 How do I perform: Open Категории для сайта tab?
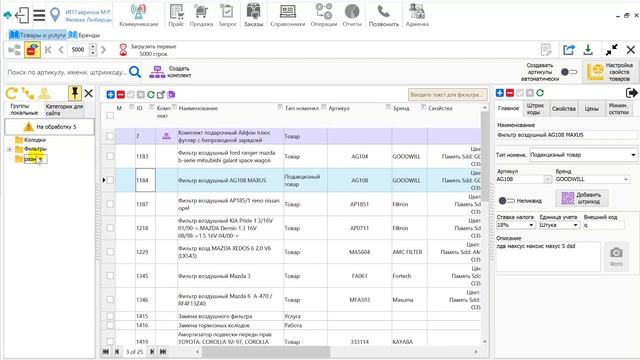64,109
